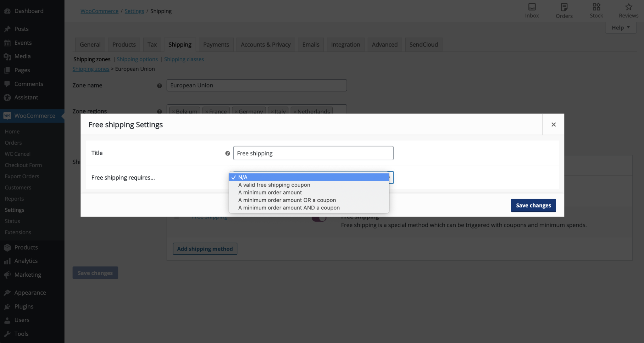Image resolution: width=644 pixels, height=343 pixels.
Task: Open the Analytics sidebar item
Action: 26,261
